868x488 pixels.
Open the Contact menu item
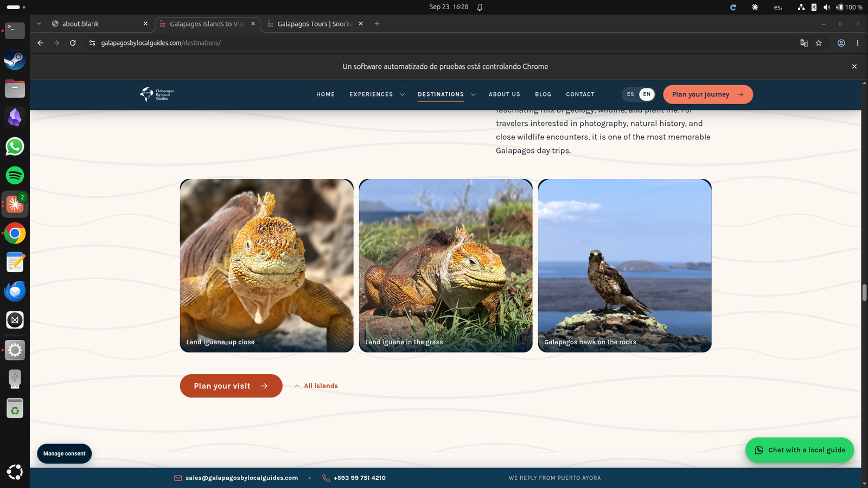click(x=580, y=94)
